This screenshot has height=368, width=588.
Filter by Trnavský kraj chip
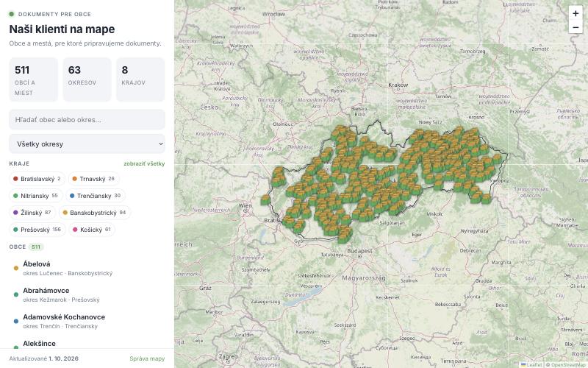point(93,179)
